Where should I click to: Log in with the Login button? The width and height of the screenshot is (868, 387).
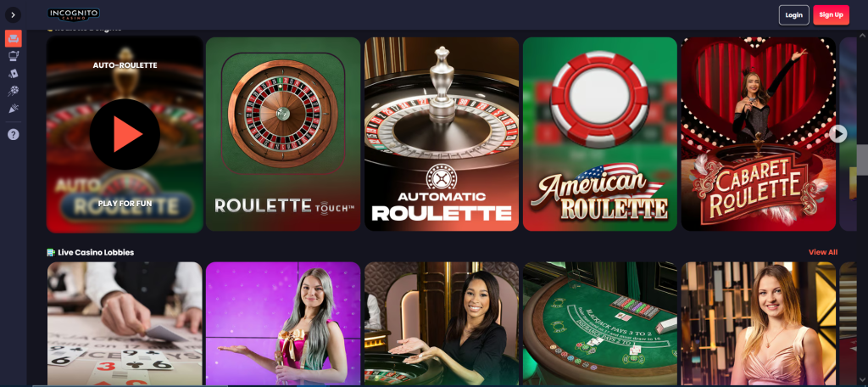793,15
